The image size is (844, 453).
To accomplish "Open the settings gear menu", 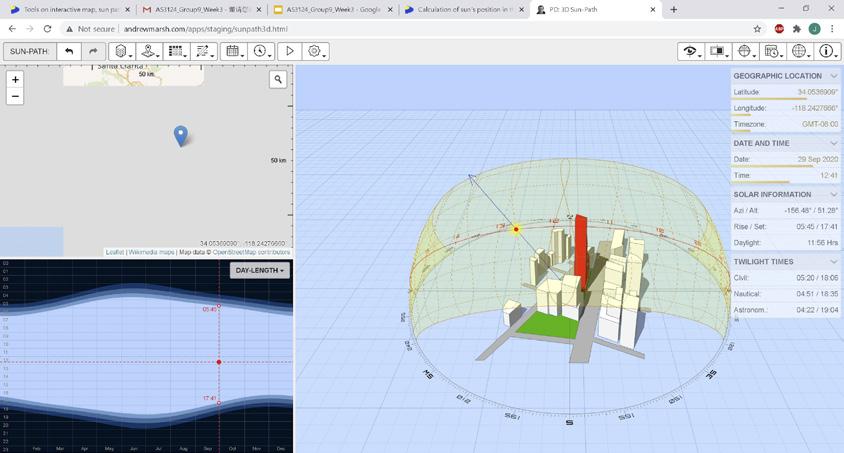I will point(316,51).
